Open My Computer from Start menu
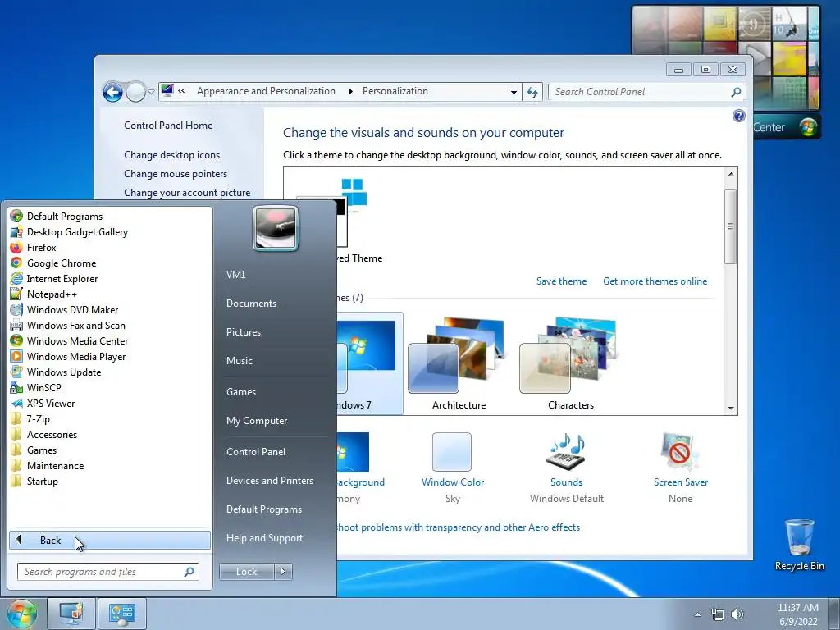 click(257, 421)
